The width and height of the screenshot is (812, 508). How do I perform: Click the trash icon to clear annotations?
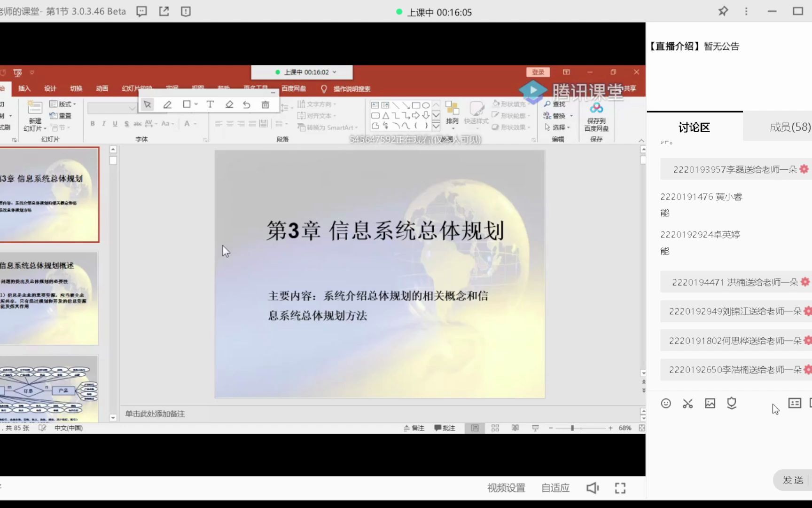click(265, 104)
